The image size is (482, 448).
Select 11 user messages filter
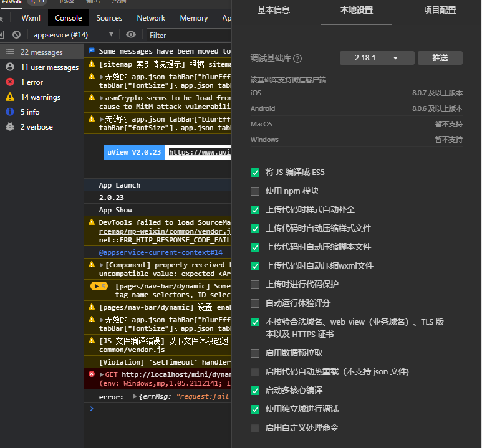pos(49,67)
